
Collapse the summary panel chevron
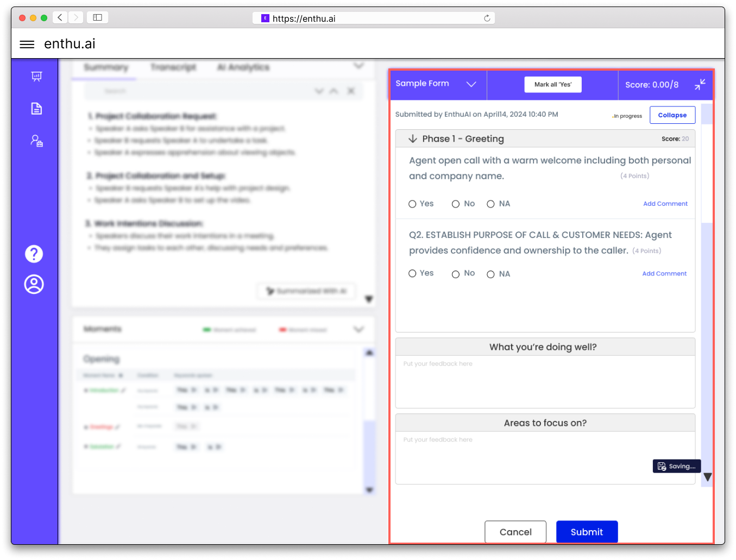pyautogui.click(x=358, y=66)
